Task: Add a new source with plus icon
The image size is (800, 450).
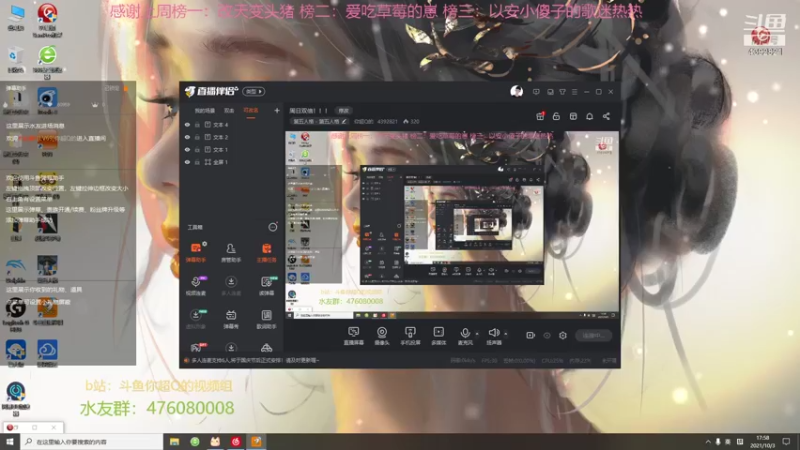Action: (x=277, y=110)
